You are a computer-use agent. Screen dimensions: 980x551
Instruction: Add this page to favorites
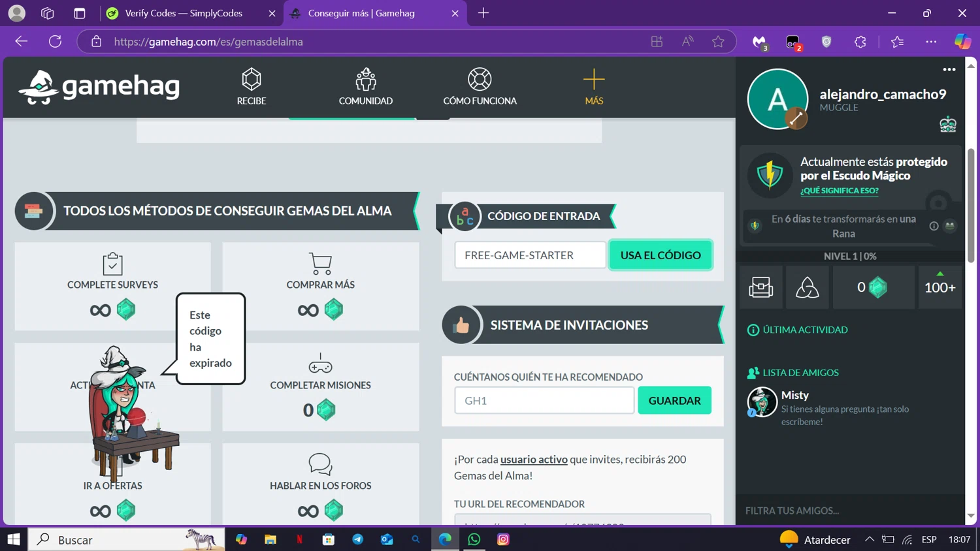point(718,42)
